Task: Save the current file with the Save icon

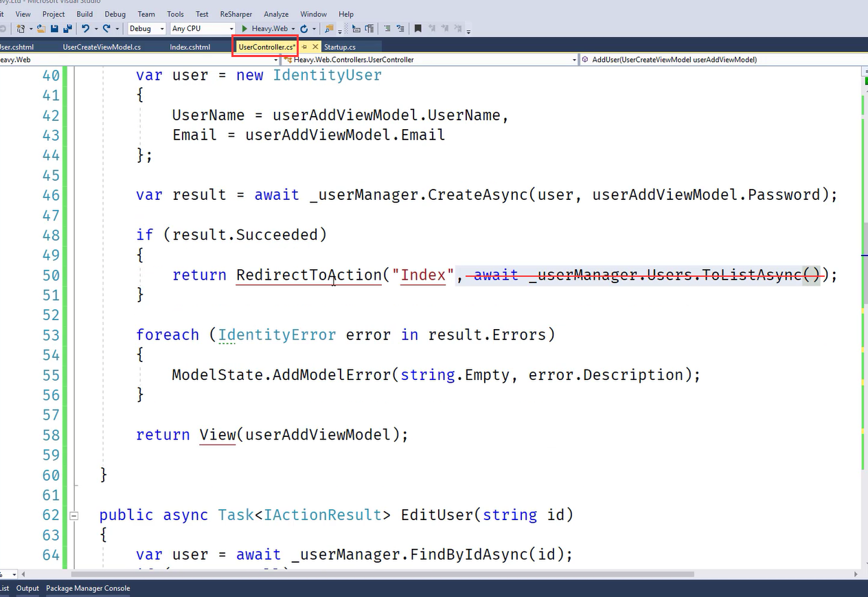Action: point(54,29)
